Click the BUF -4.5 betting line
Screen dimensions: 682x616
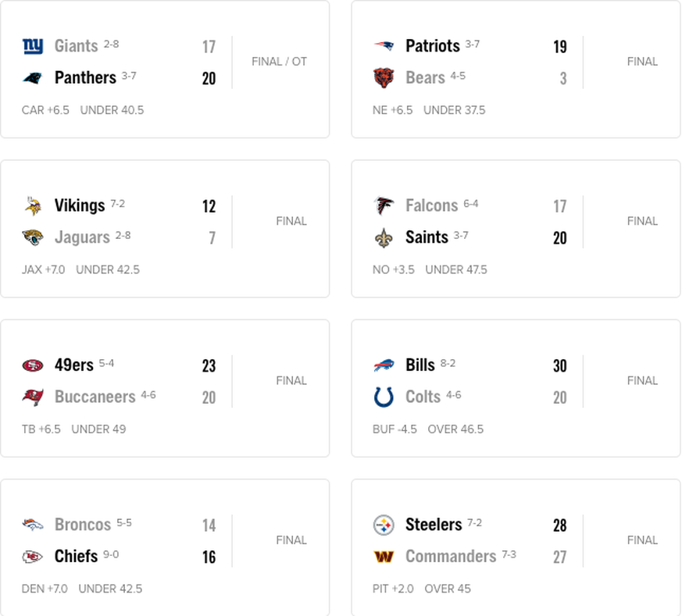tap(395, 429)
